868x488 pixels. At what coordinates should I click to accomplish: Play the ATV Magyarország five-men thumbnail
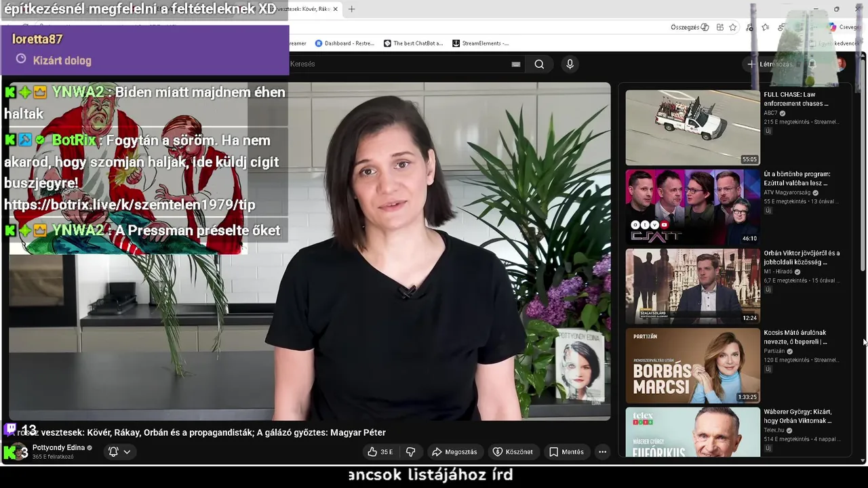[x=692, y=207]
